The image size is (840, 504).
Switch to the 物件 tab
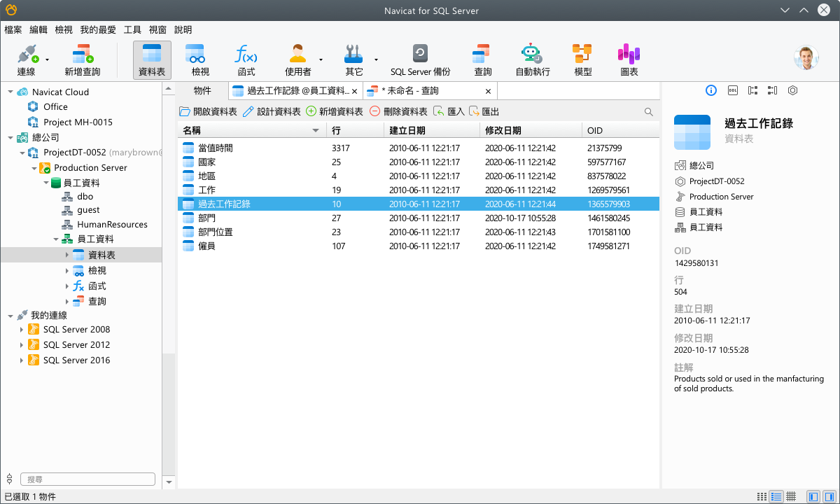(202, 90)
